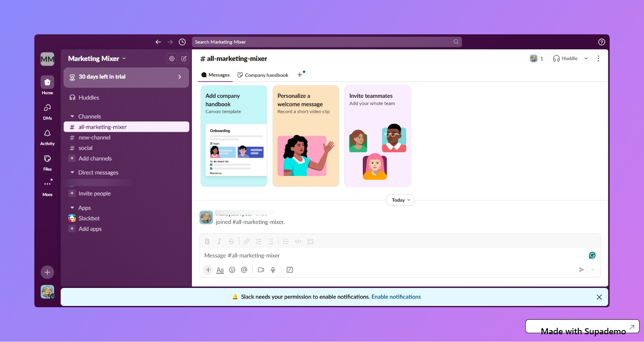Select the all-marketing-mixer channel in the sidebar

tap(126, 127)
